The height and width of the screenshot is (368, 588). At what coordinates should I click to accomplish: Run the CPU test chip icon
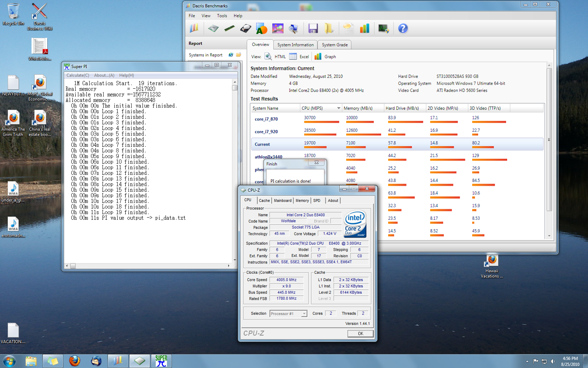[x=213, y=28]
